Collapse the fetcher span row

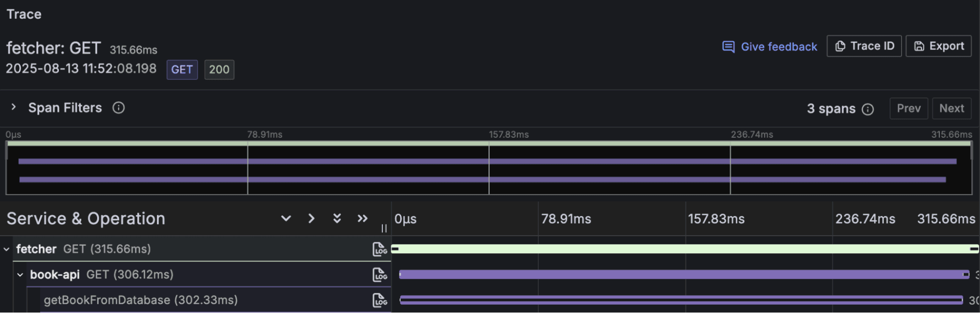tap(6, 249)
